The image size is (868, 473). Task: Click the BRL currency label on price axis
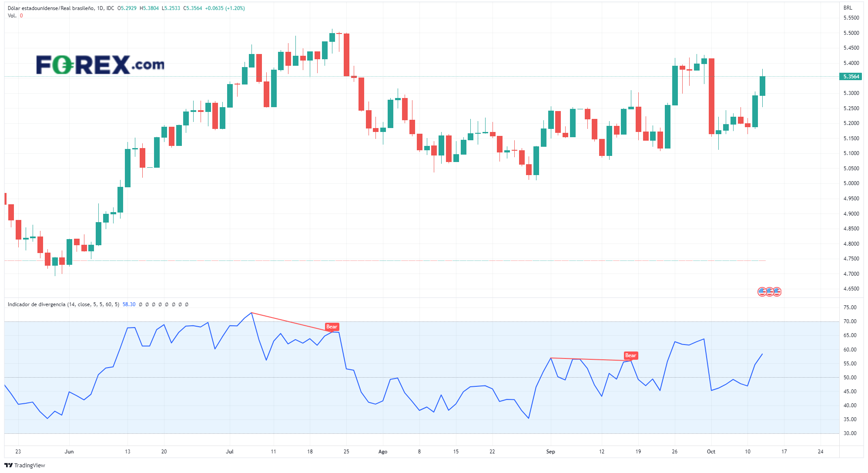coord(848,8)
